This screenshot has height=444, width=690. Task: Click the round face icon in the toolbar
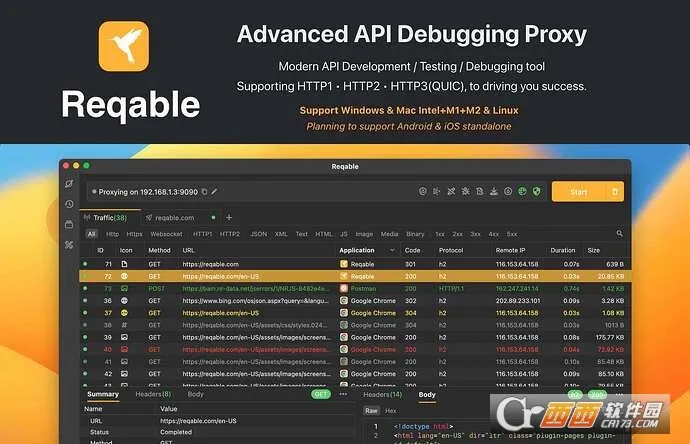(x=422, y=191)
